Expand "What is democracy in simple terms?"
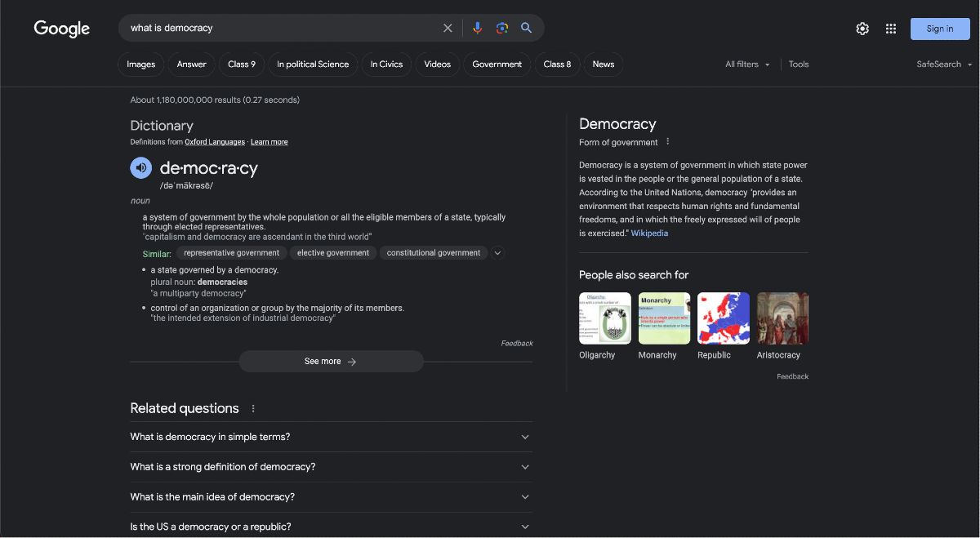 (x=332, y=437)
